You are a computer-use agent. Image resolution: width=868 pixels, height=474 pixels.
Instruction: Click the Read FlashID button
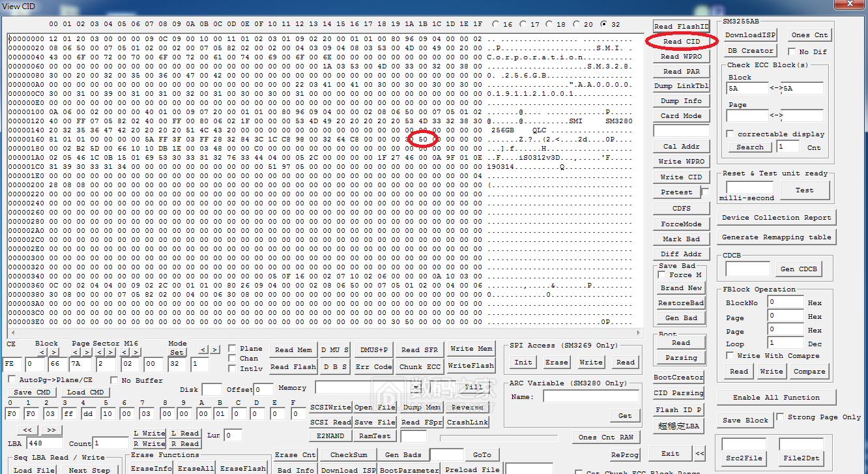pos(682,26)
